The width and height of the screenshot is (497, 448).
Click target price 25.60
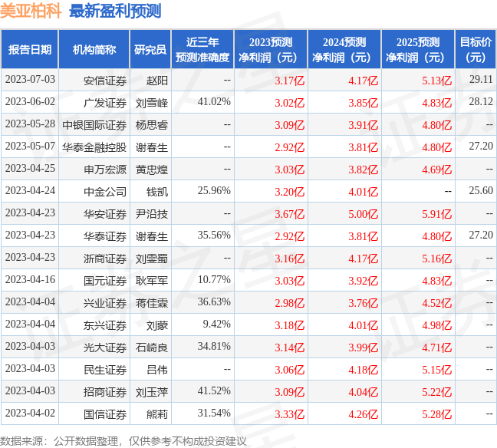pos(481,190)
